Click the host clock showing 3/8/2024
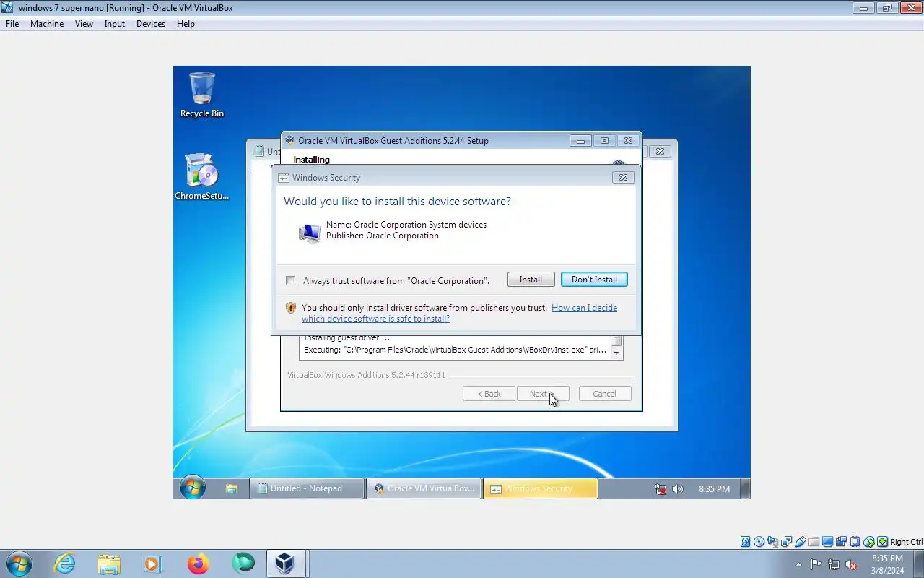The width and height of the screenshot is (924, 578). point(887,564)
